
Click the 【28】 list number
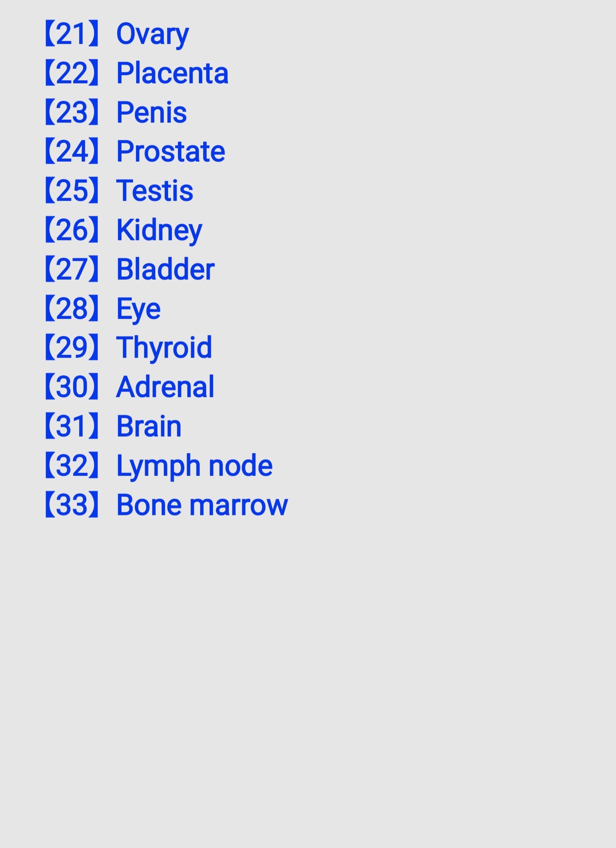pos(72,308)
